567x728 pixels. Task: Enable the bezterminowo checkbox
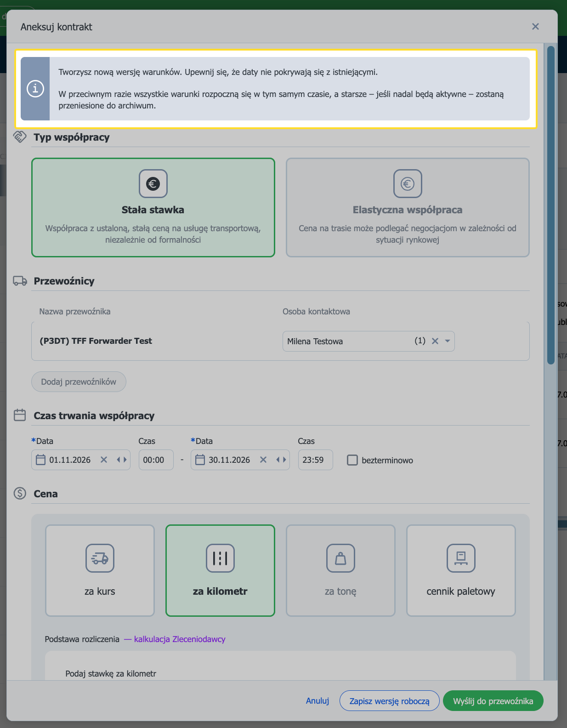352,460
